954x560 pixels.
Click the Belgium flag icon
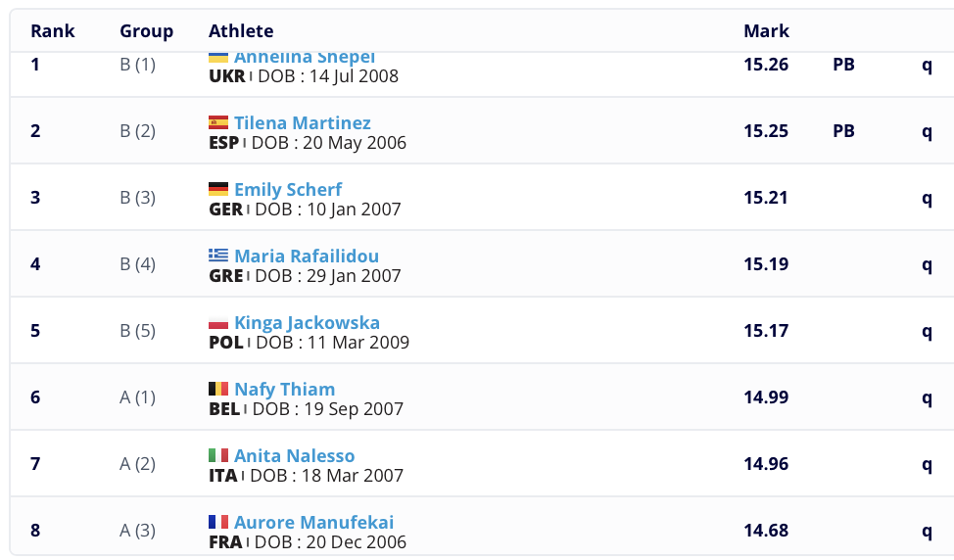point(218,390)
